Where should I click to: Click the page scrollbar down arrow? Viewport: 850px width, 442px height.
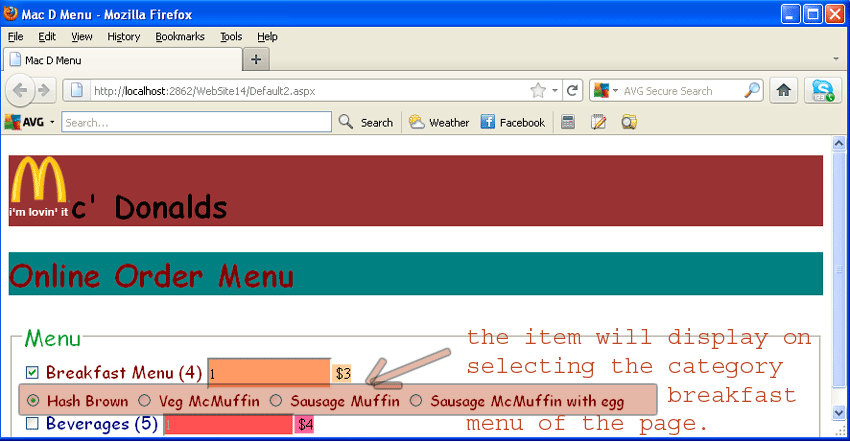coord(839,413)
